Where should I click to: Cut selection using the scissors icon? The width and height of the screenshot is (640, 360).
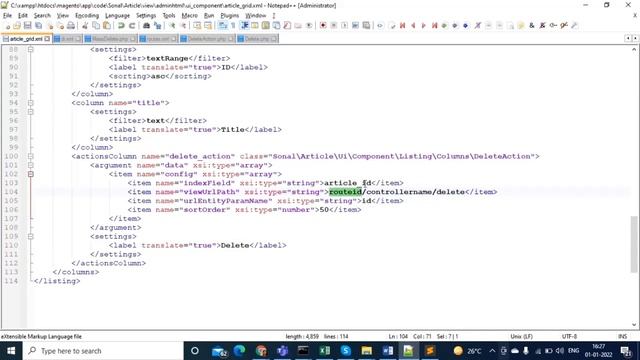[85, 26]
